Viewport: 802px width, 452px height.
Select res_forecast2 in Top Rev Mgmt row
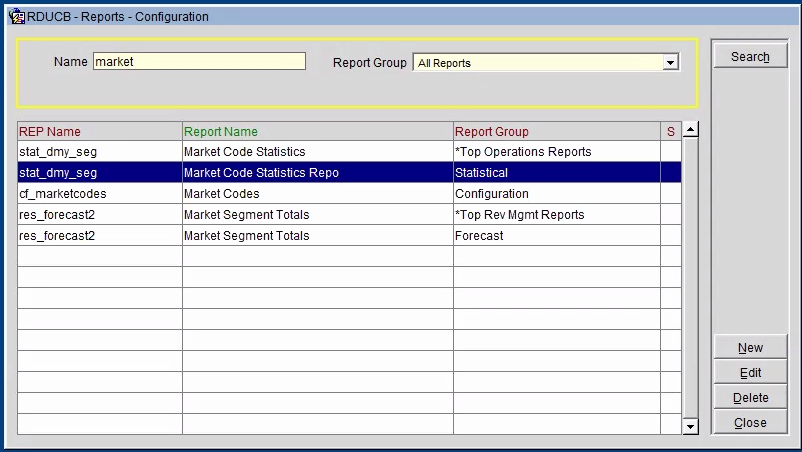(100, 215)
